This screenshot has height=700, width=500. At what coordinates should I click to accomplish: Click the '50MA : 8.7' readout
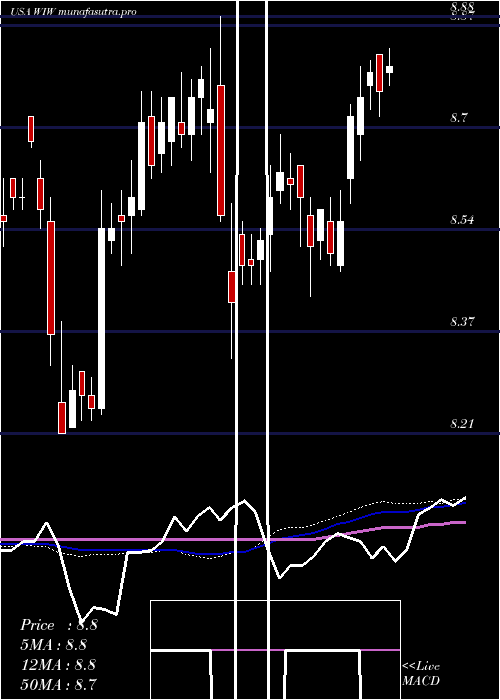point(58,684)
